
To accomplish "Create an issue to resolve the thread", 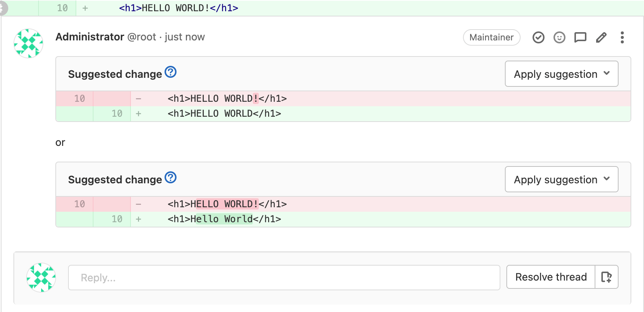I will click(606, 277).
